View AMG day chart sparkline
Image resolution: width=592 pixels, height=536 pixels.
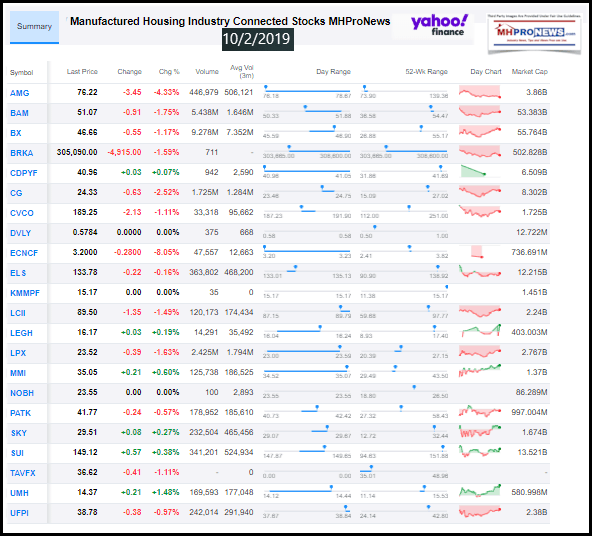tap(480, 92)
